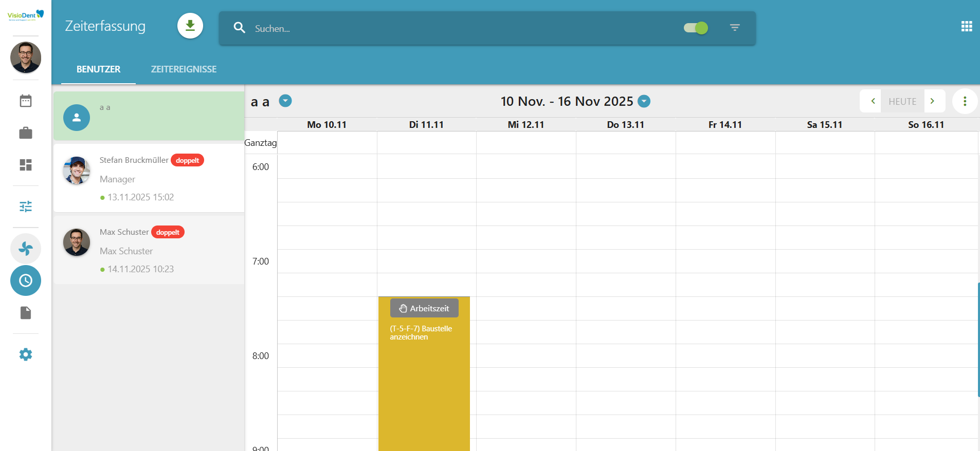Viewport: 980px width, 451px height.
Task: Open the apps grid icon
Action: click(x=967, y=27)
